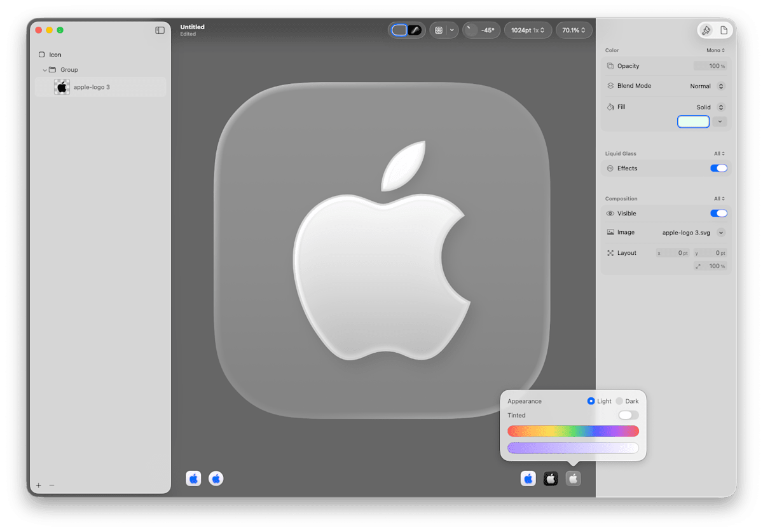Click the Blend Mode stack icon
763x532 pixels.
(610, 86)
